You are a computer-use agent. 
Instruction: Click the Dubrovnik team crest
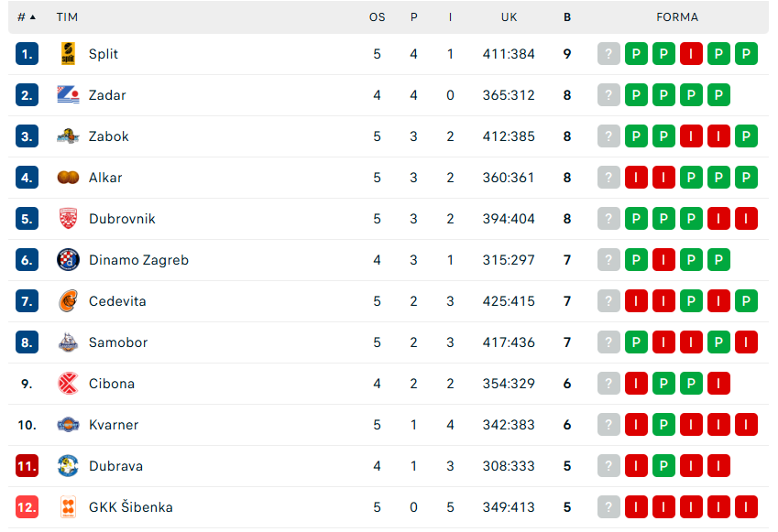click(x=68, y=219)
